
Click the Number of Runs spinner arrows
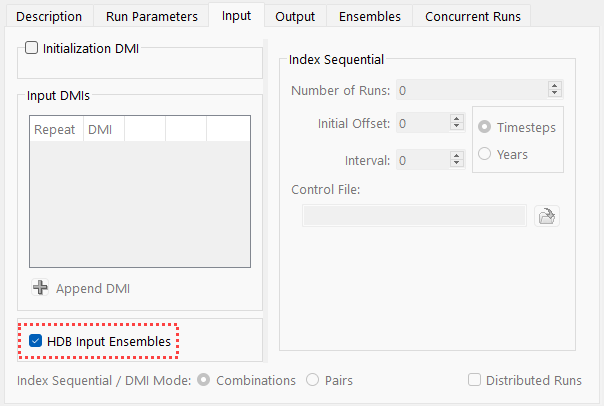click(555, 90)
